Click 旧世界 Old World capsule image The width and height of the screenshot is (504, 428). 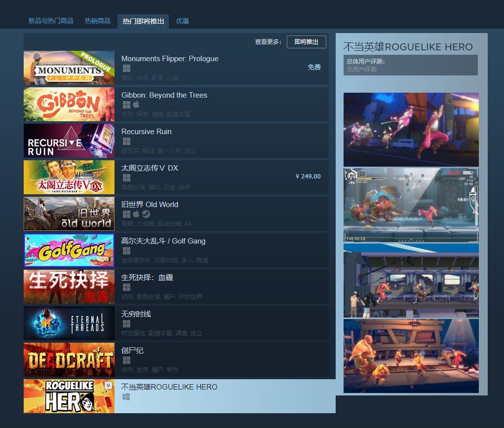69,214
